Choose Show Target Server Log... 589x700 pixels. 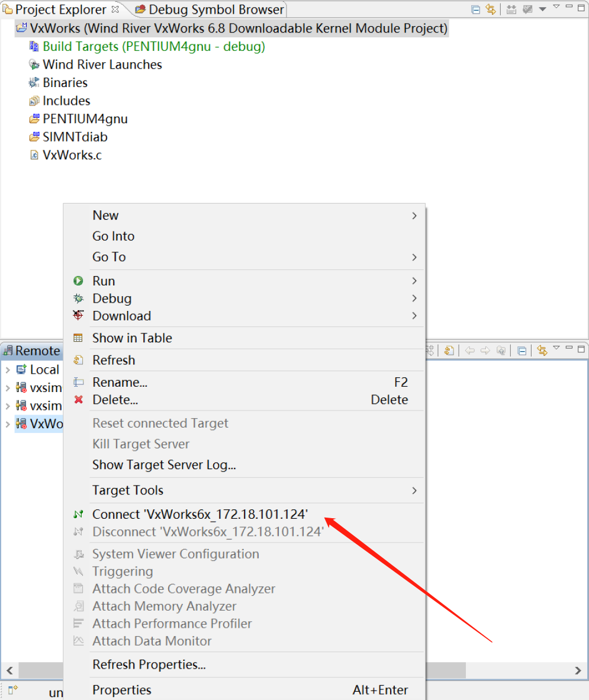(244, 465)
